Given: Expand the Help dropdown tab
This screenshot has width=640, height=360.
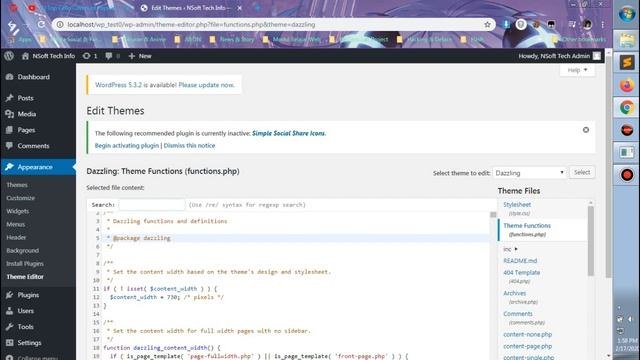Looking at the screenshot, I should click(577, 70).
